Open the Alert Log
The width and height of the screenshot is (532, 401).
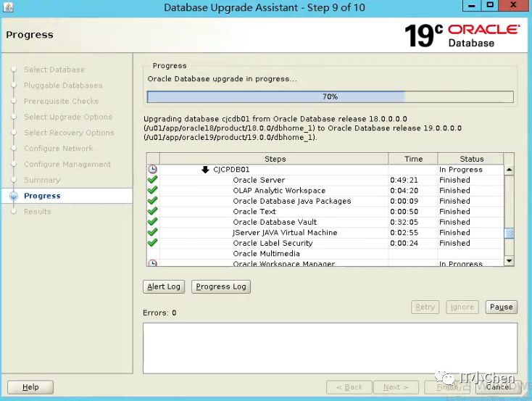pyautogui.click(x=164, y=286)
